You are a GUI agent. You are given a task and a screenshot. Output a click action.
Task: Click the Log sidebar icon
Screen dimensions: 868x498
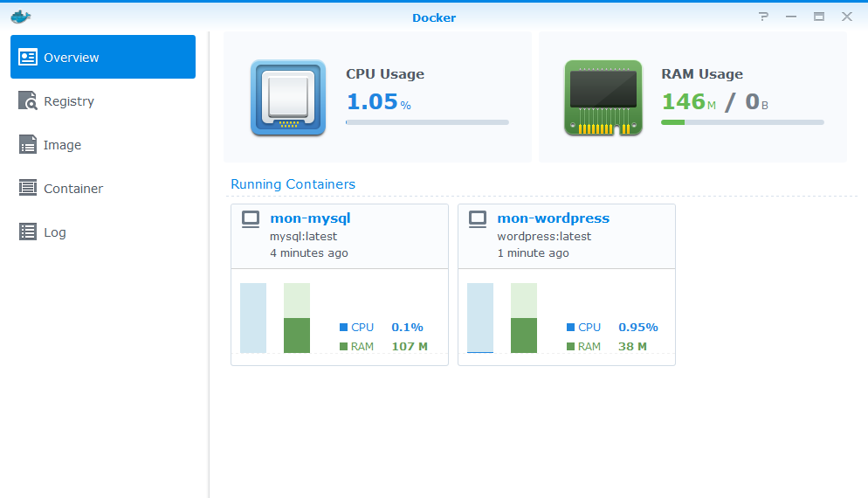pos(28,232)
